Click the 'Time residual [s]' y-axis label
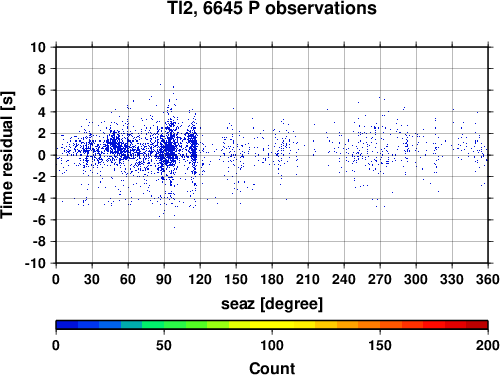Image resolution: width=500 pixels, height=375 pixels. point(7,155)
